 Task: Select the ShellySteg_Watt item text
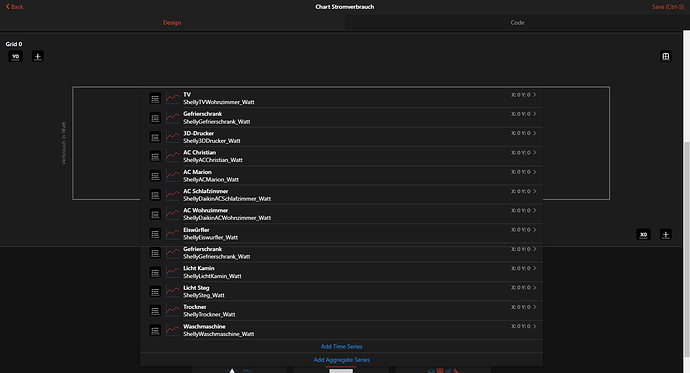point(204,296)
